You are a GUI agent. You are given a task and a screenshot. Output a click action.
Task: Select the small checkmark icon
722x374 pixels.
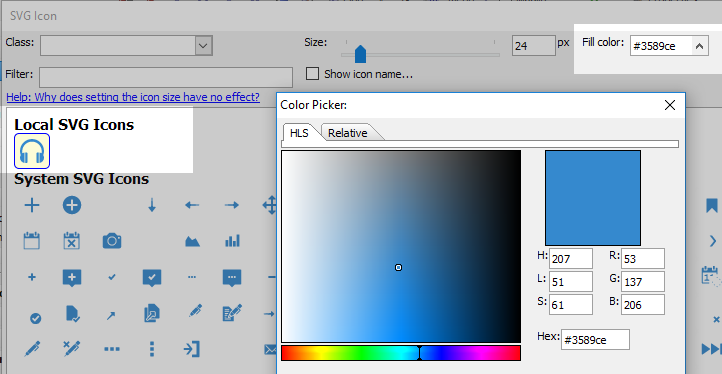[112, 277]
